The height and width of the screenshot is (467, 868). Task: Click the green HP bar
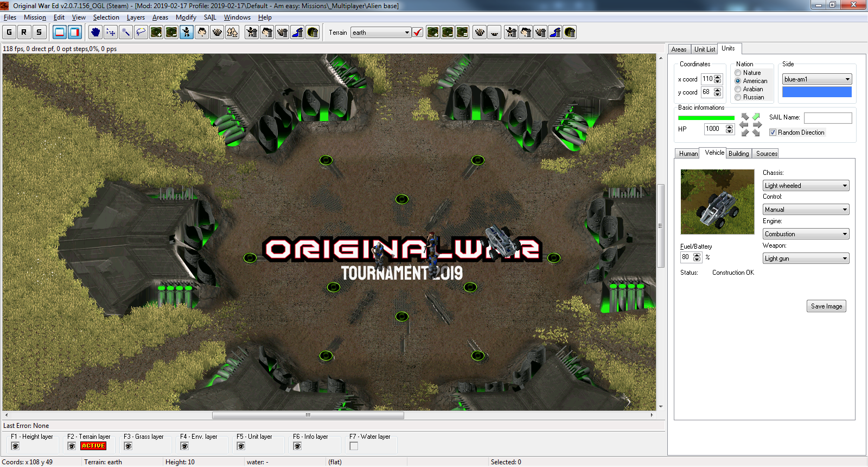tap(706, 118)
